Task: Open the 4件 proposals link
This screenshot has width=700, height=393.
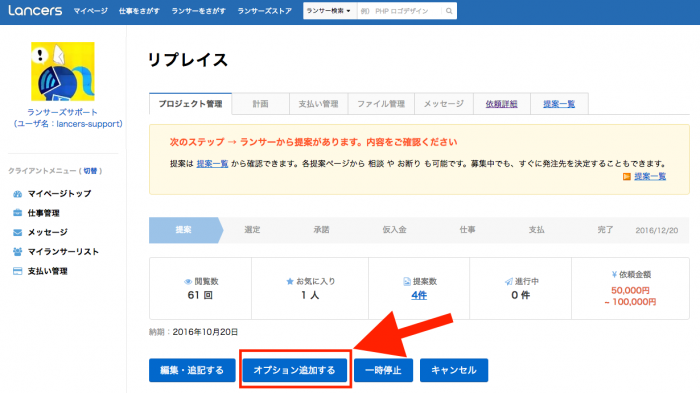Action: (x=419, y=295)
